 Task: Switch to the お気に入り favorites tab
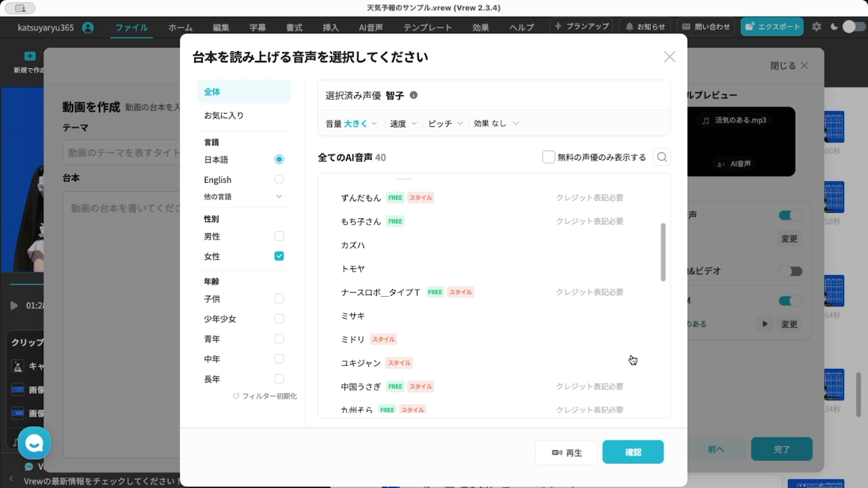coord(224,115)
